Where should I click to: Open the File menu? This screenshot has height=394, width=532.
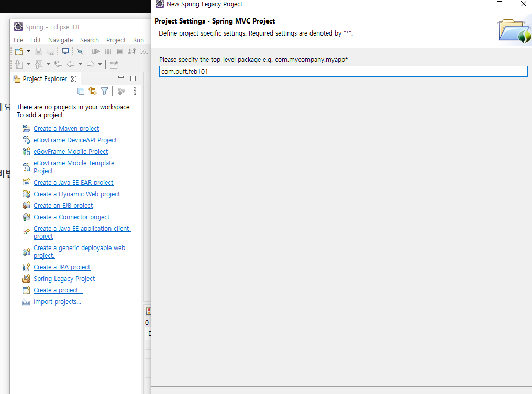18,40
